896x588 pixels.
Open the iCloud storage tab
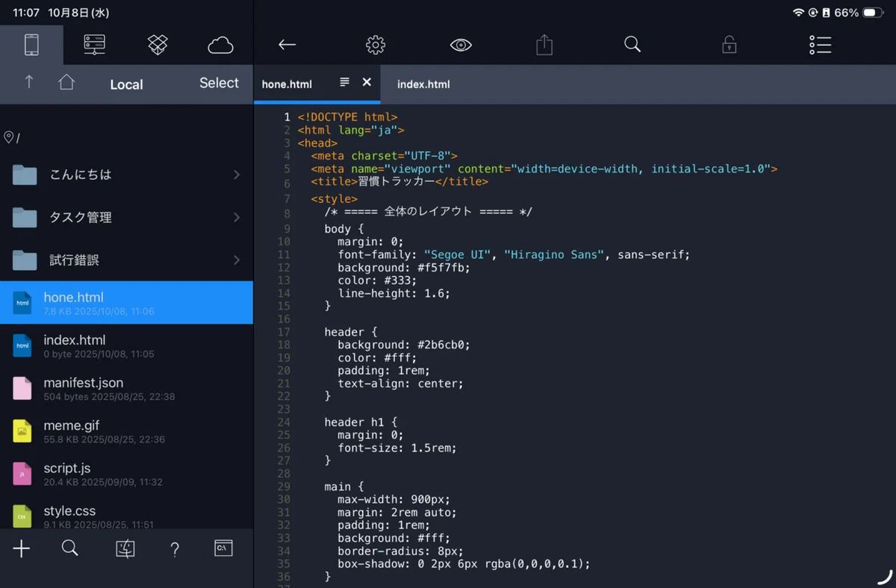click(220, 45)
